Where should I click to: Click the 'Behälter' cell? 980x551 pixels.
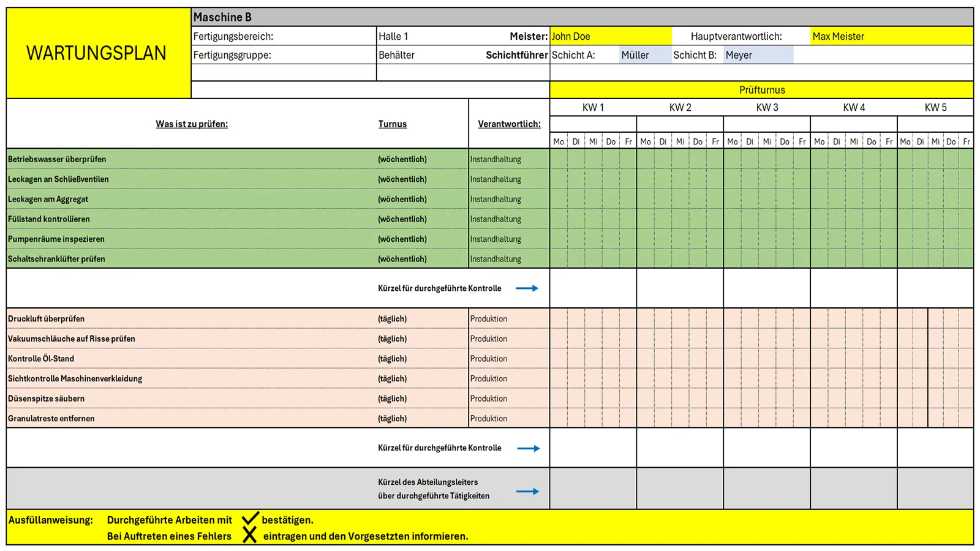[x=396, y=55]
